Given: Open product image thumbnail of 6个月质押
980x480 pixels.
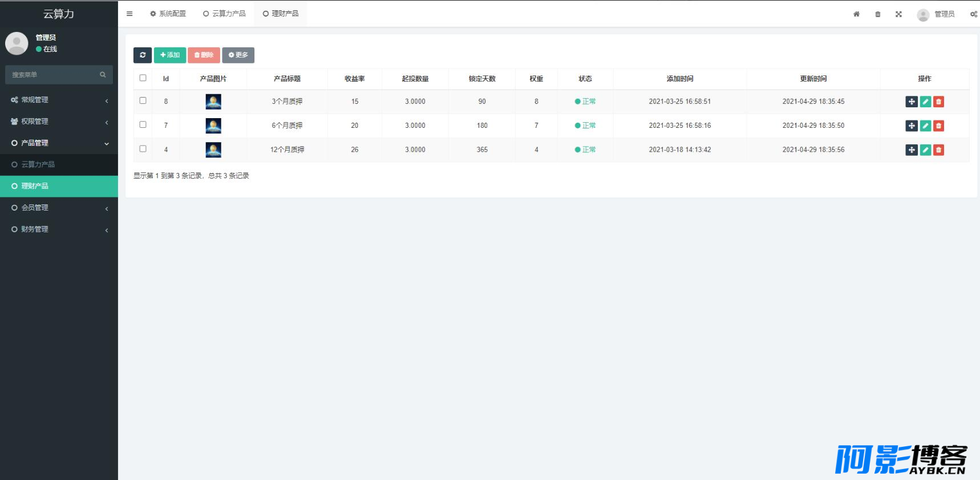Looking at the screenshot, I should click(x=213, y=126).
